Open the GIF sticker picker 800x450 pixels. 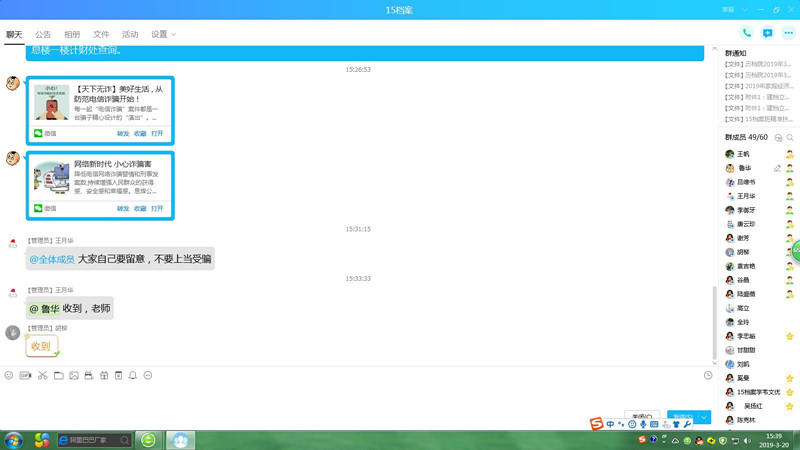click(x=25, y=376)
